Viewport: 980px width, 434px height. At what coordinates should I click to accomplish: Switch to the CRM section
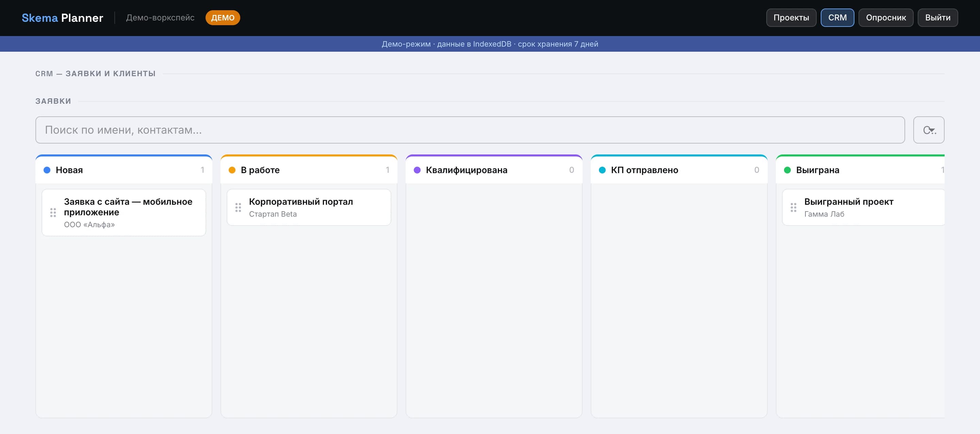click(x=837, y=18)
